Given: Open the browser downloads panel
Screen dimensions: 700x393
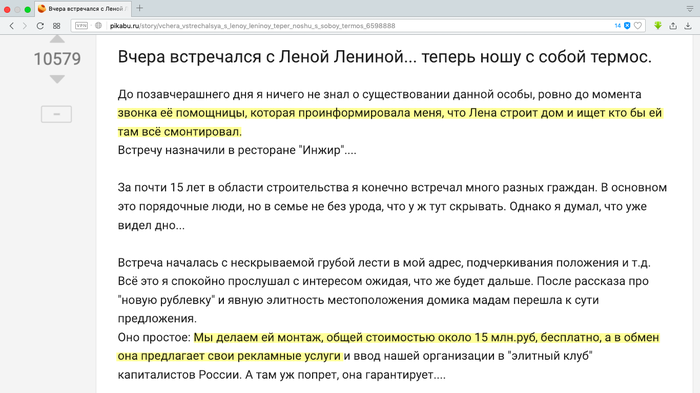Looking at the screenshot, I should (688, 25).
